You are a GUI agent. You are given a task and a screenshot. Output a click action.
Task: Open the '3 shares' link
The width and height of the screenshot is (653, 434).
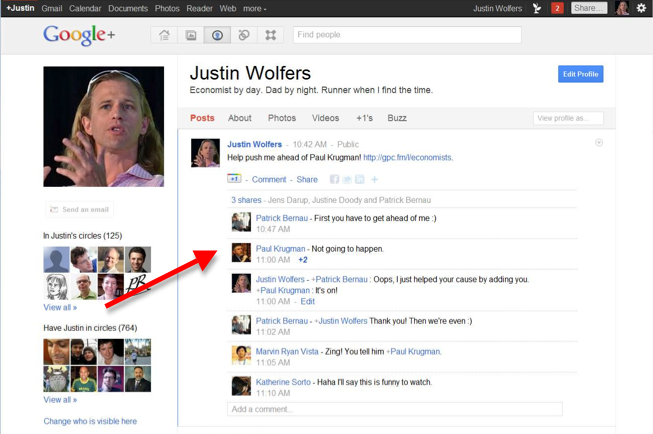246,200
